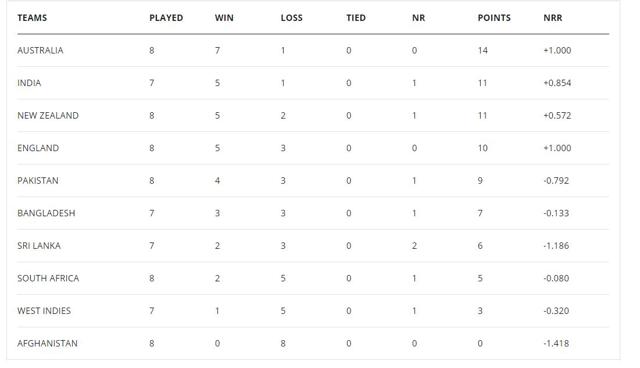Select India's +0.854 NRR value
The width and height of the screenshot is (640, 368).
557,83
